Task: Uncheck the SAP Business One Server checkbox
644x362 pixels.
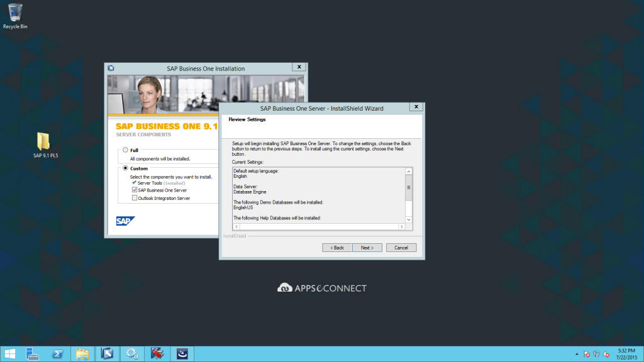Action: click(x=135, y=190)
